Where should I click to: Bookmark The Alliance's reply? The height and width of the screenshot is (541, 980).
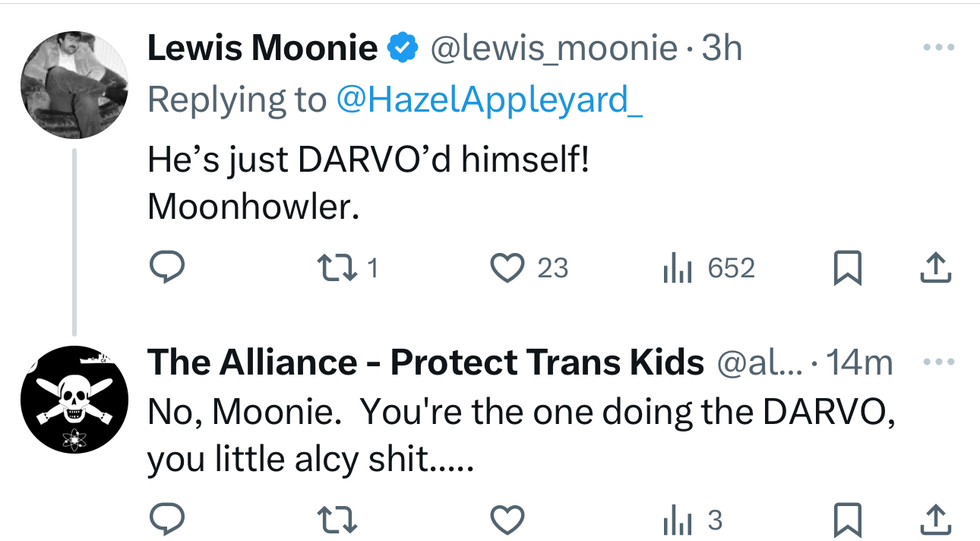coord(848,520)
